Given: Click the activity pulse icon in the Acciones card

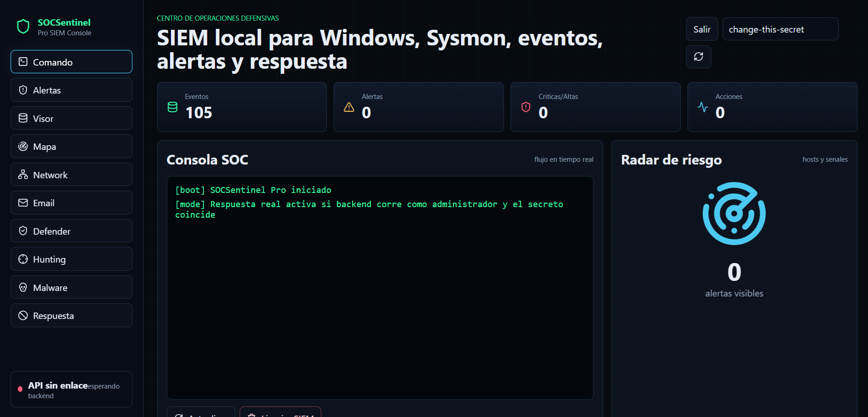Looking at the screenshot, I should pos(703,107).
